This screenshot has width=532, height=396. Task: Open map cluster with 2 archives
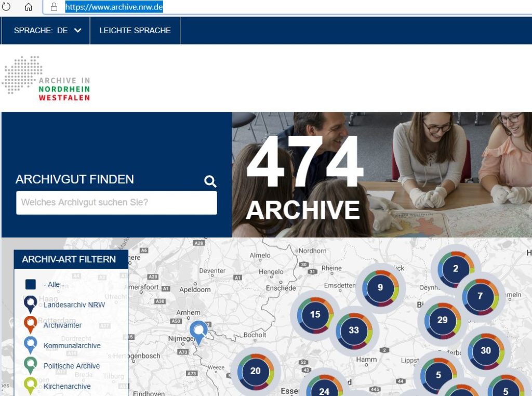(456, 268)
